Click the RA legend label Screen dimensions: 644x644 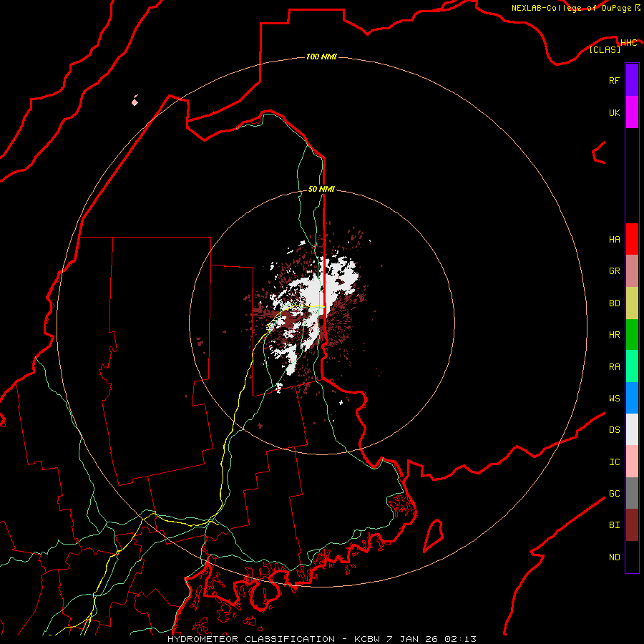[x=614, y=367]
